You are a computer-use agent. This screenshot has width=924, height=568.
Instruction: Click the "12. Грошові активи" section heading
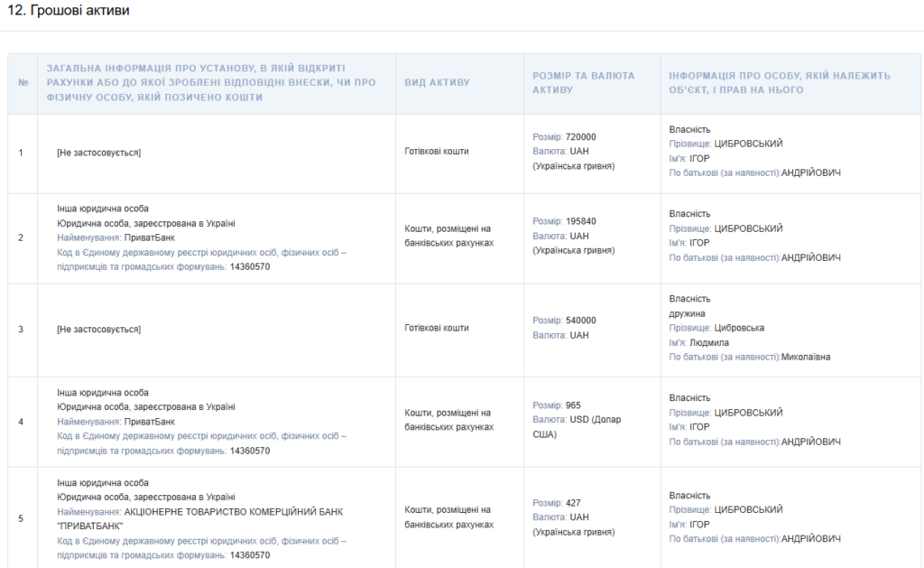click(x=68, y=11)
